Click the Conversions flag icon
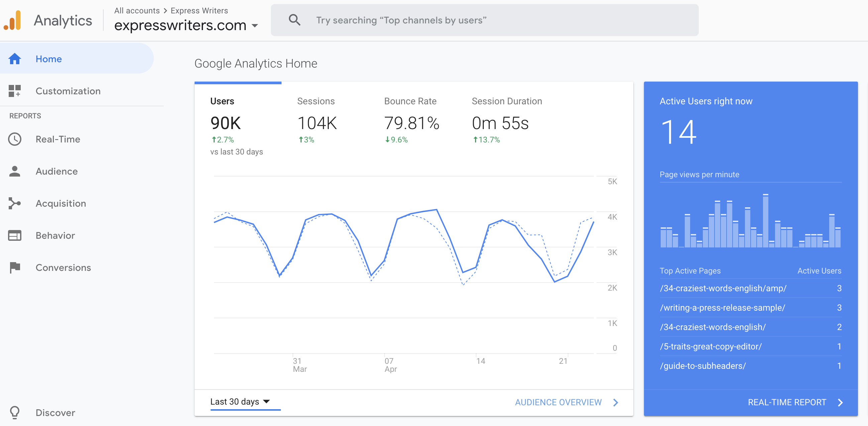This screenshot has height=426, width=868. click(15, 267)
